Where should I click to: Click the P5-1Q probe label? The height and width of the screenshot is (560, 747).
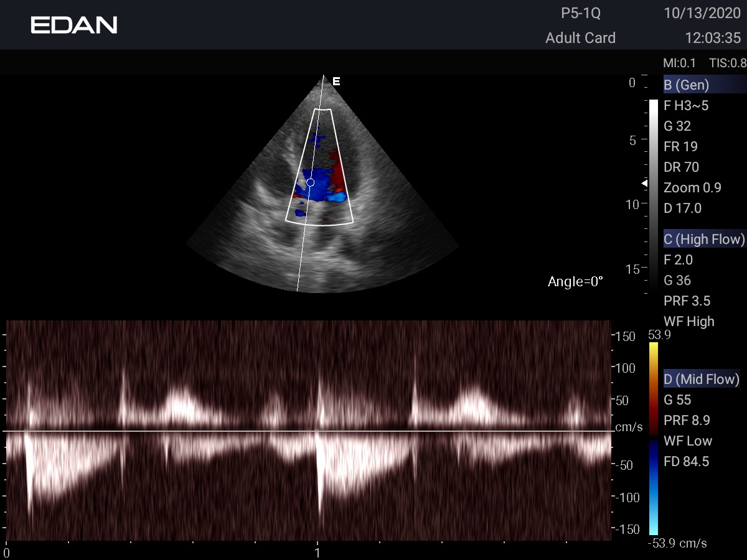581,13
